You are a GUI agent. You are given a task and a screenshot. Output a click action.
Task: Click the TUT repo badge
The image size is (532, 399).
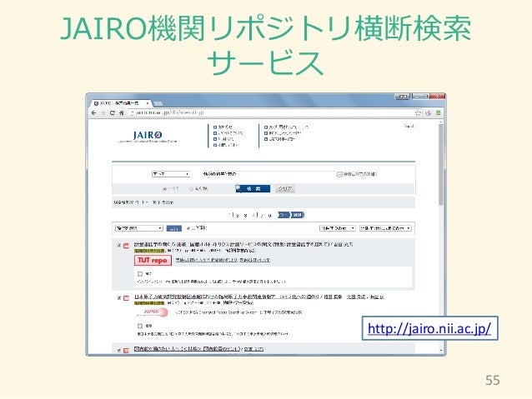[x=153, y=261]
